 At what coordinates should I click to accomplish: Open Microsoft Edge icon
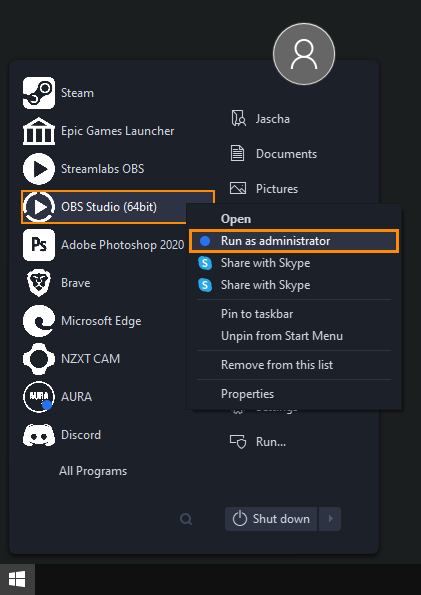39,321
